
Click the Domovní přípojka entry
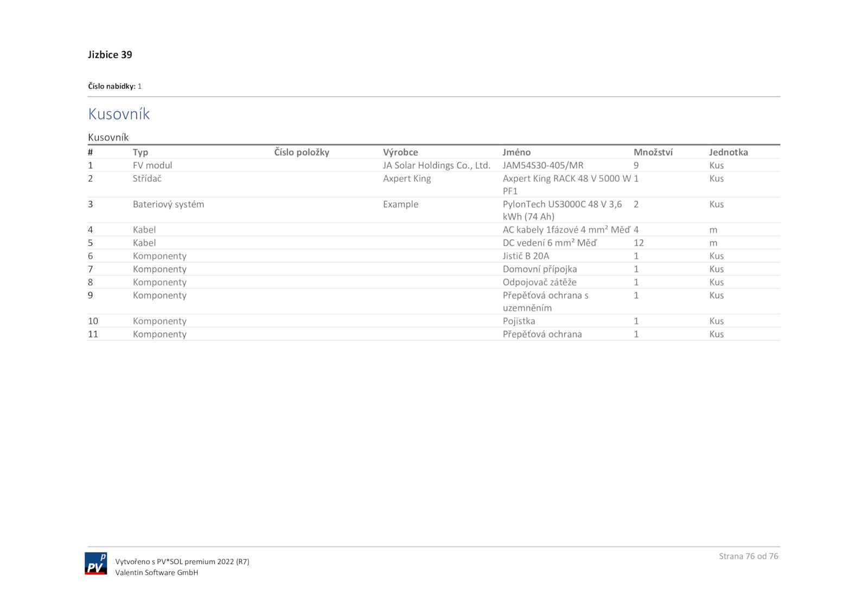click(x=540, y=269)
